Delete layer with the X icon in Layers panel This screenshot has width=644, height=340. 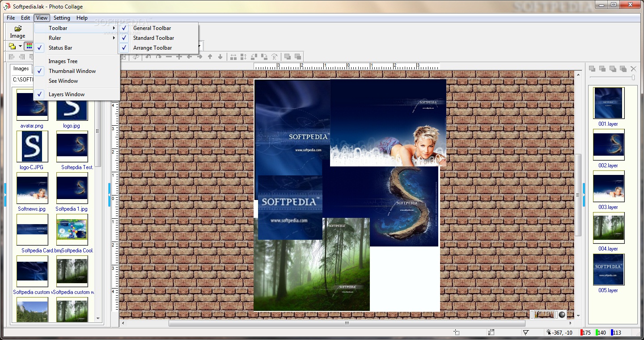[633, 68]
